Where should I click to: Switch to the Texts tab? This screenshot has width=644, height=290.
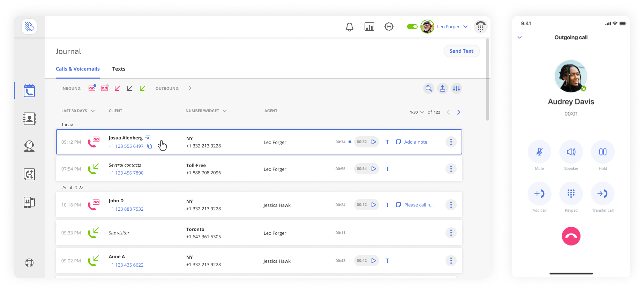(119, 69)
